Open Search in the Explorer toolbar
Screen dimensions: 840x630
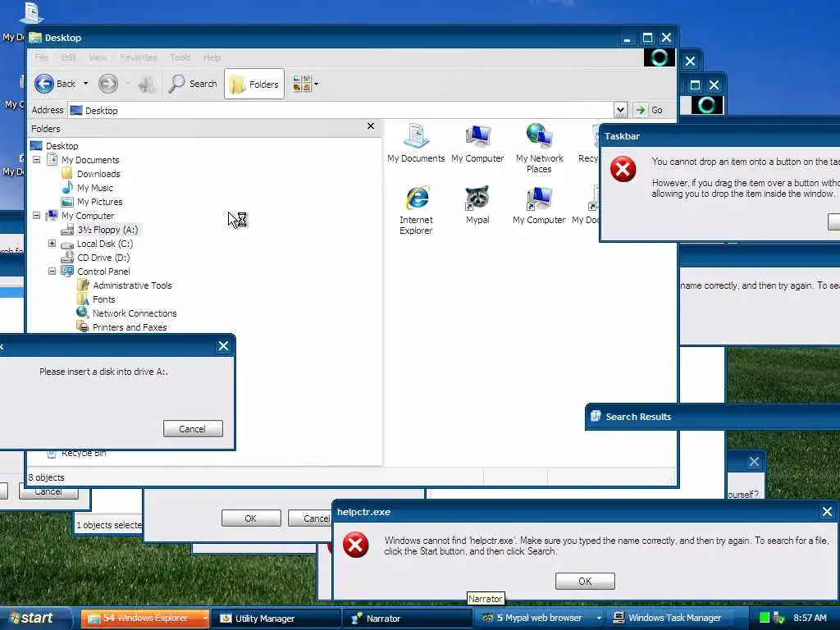click(193, 84)
